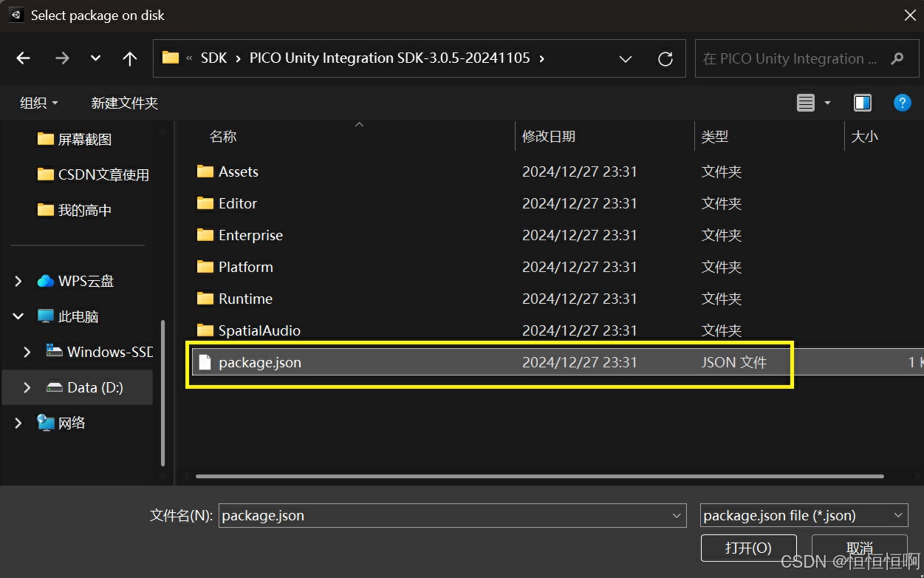The height and width of the screenshot is (578, 924).
Task: Expand the address bar history dropdown
Action: point(626,58)
